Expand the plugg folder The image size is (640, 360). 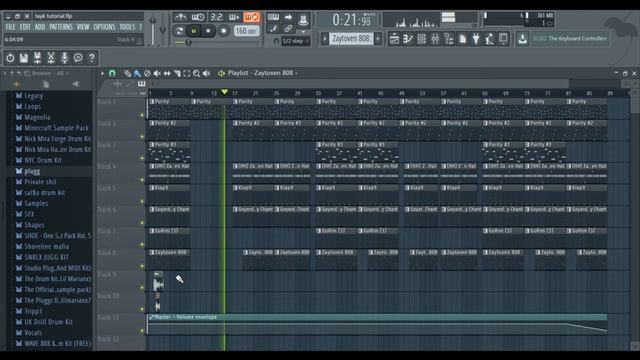pyautogui.click(x=28, y=171)
